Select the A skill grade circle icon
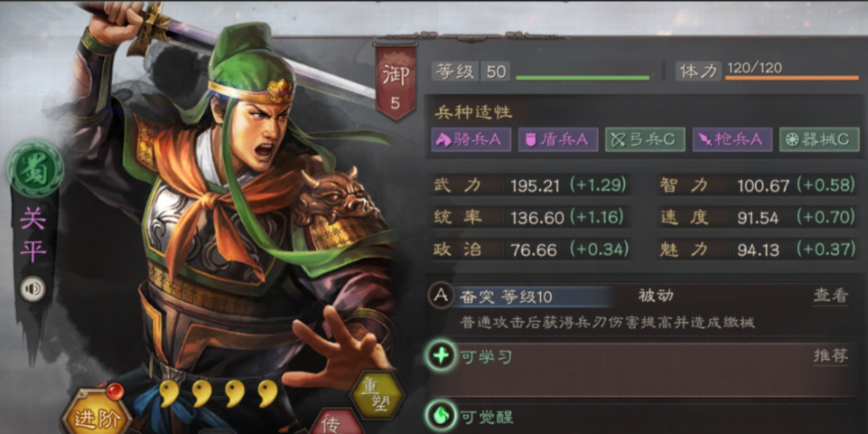This screenshot has width=868, height=434. point(441,296)
